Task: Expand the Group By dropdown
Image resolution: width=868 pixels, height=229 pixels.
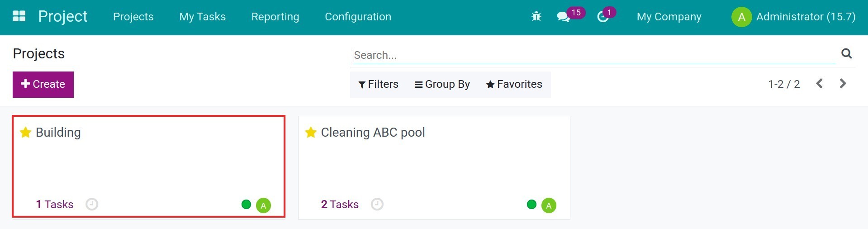Action: point(442,84)
